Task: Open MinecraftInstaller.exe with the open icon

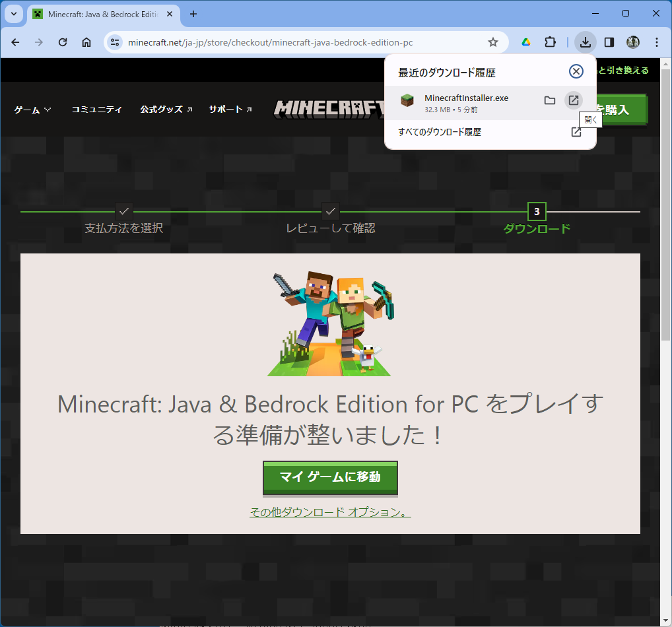Action: (x=573, y=100)
